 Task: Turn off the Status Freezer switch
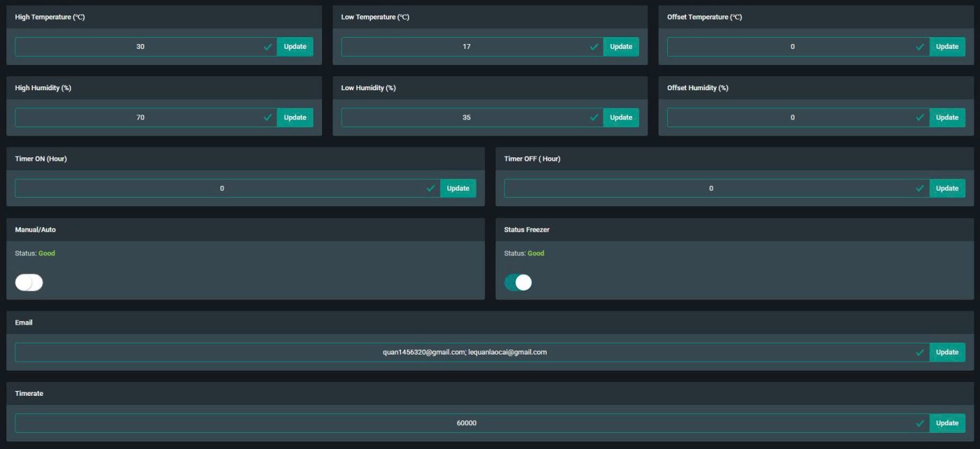[x=518, y=283]
